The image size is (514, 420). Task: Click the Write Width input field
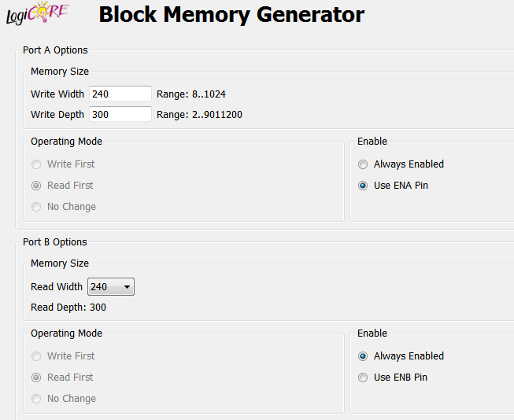pos(120,94)
